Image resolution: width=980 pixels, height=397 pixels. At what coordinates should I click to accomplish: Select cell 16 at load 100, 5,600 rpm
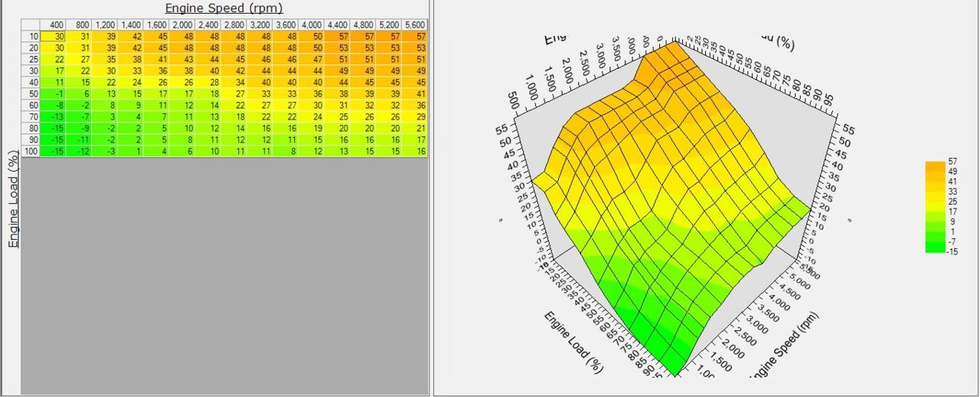coord(416,151)
